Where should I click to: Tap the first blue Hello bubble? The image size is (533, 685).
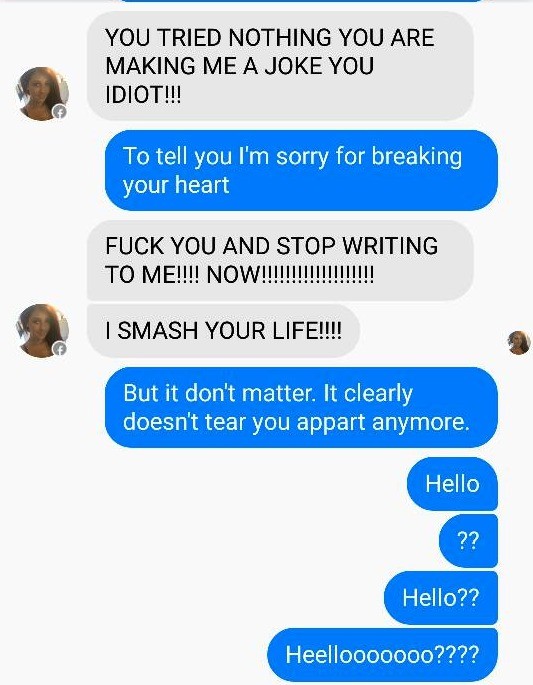(452, 484)
